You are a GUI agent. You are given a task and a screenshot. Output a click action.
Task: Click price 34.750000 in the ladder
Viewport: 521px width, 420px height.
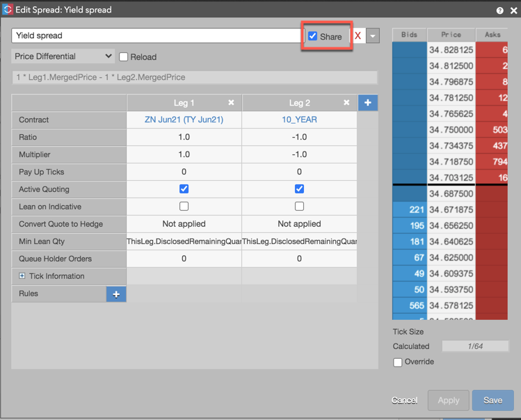[451, 129]
